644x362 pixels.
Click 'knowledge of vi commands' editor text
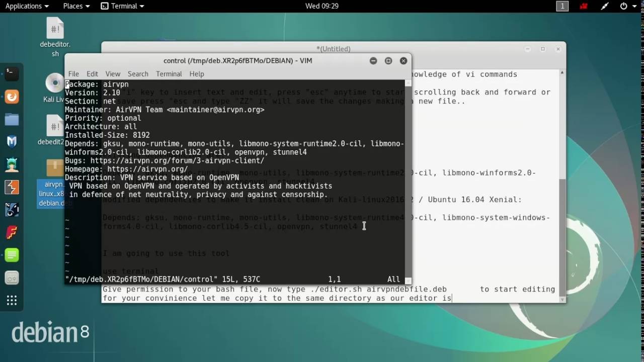464,74
